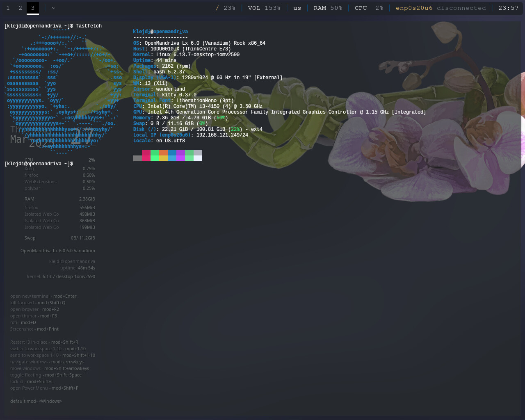525x420 pixels.
Task: Click the 'WebExtensions 0.50%' row in Conky
Action: pyautogui.click(x=59, y=182)
